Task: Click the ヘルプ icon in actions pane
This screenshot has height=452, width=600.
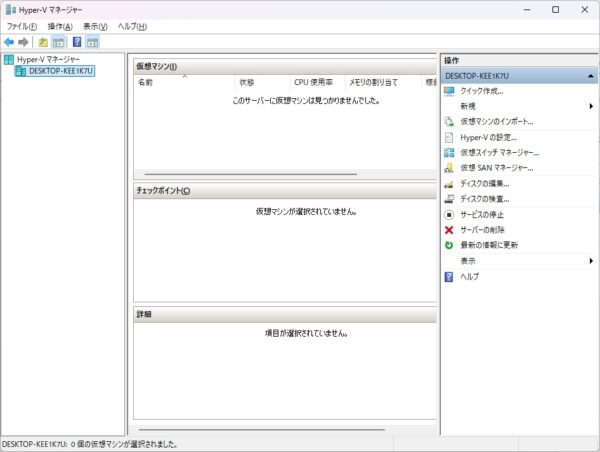Action: pyautogui.click(x=449, y=276)
